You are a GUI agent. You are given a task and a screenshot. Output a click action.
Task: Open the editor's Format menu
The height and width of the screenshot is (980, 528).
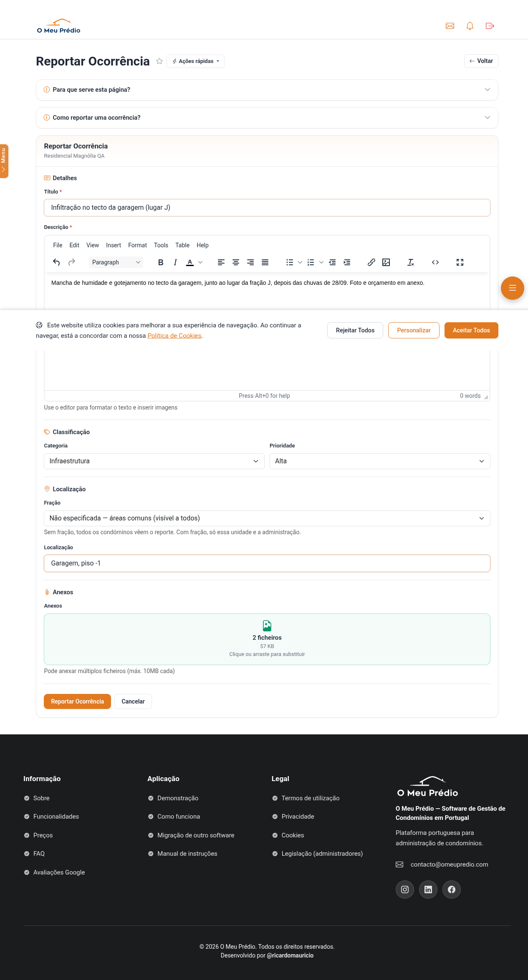pos(138,245)
